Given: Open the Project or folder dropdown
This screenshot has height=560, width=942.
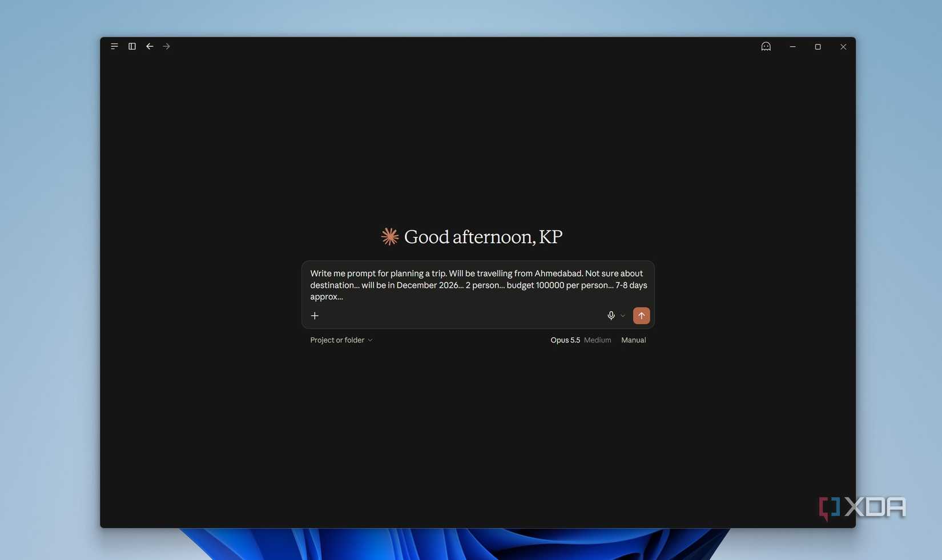Looking at the screenshot, I should (x=341, y=340).
